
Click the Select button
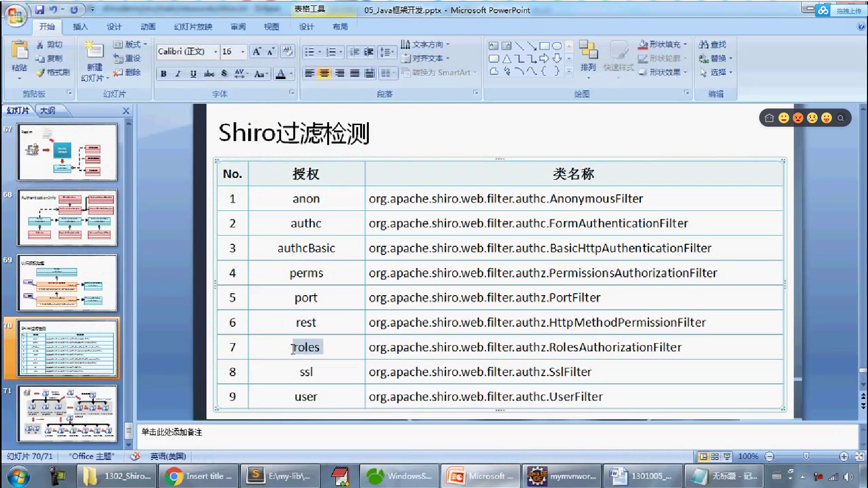click(x=716, y=72)
